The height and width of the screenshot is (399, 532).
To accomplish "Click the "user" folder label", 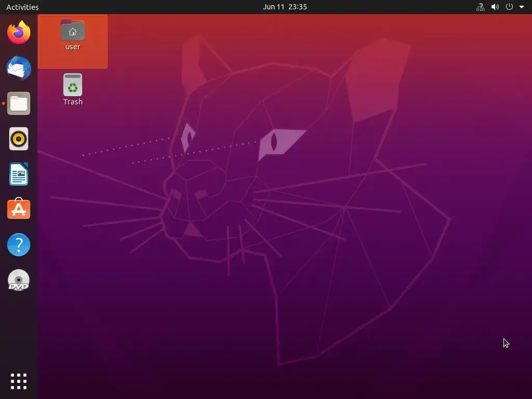I will 73,47.
